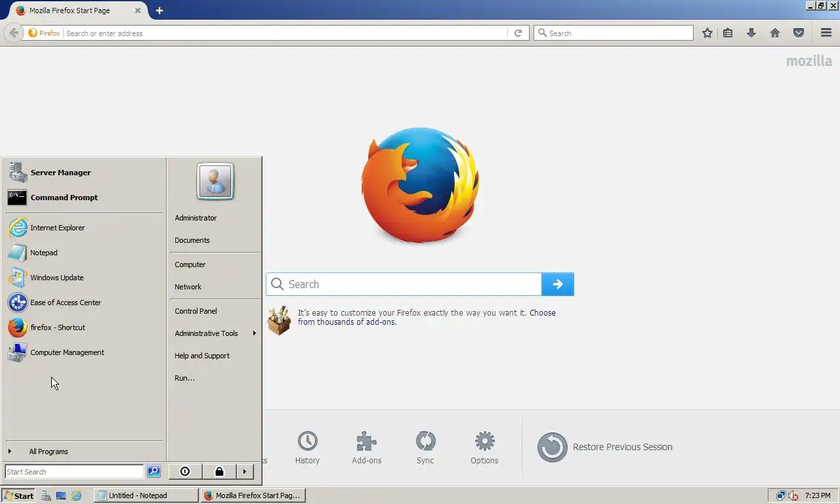Image resolution: width=840 pixels, height=504 pixels.
Task: Show bookmarks list icon in toolbar
Action: tap(728, 33)
